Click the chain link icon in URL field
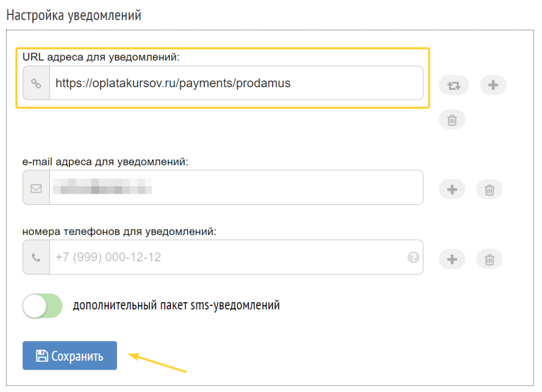This screenshot has height=392, width=542. [x=36, y=83]
